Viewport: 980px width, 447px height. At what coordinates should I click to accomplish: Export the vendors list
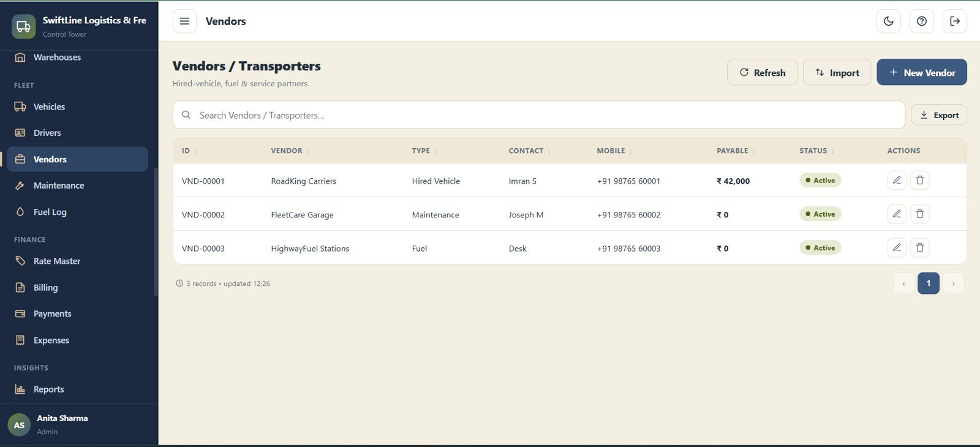coord(939,115)
